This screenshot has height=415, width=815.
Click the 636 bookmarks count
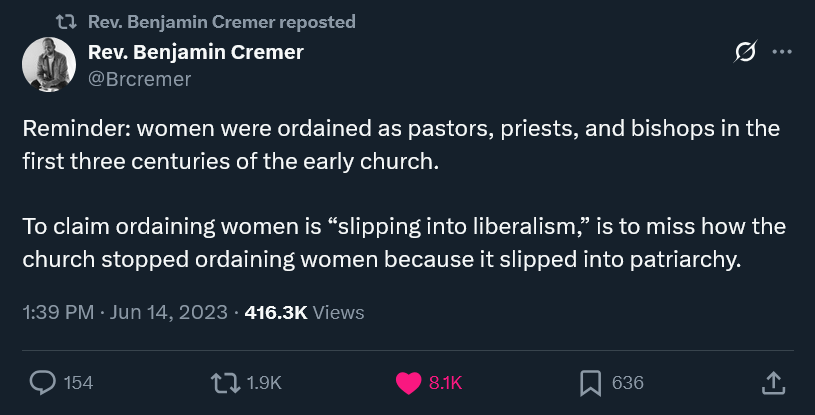click(627, 383)
